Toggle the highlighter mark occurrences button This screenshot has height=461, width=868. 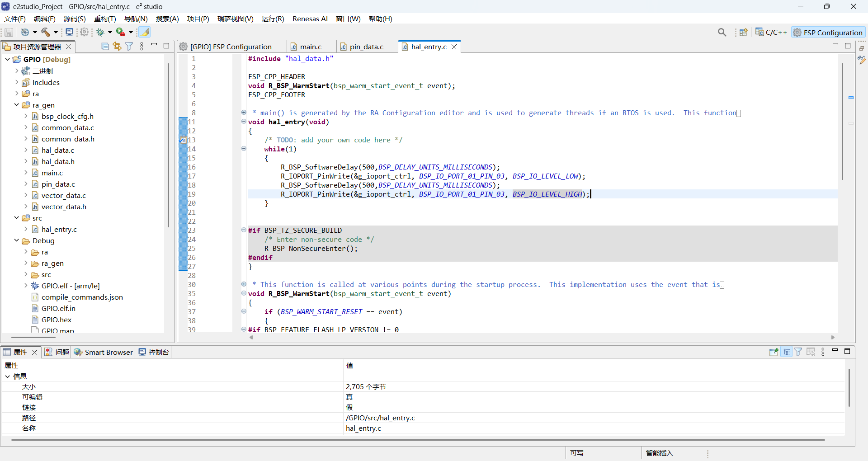(145, 32)
